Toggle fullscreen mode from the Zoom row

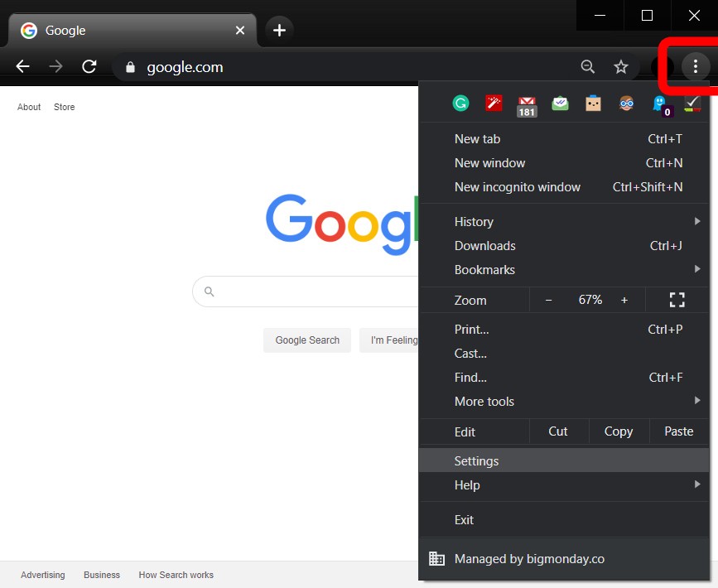(677, 300)
